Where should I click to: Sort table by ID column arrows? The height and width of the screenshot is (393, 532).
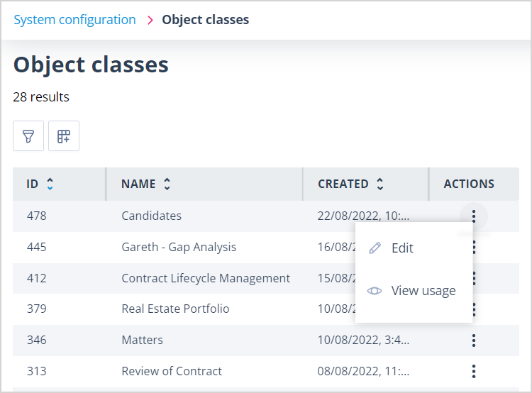(50, 184)
